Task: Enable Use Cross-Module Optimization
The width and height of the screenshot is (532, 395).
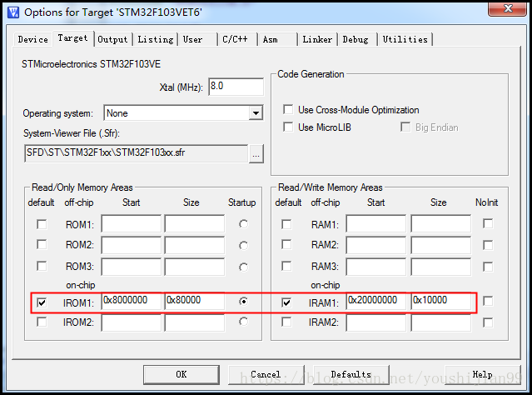Action: [288, 110]
